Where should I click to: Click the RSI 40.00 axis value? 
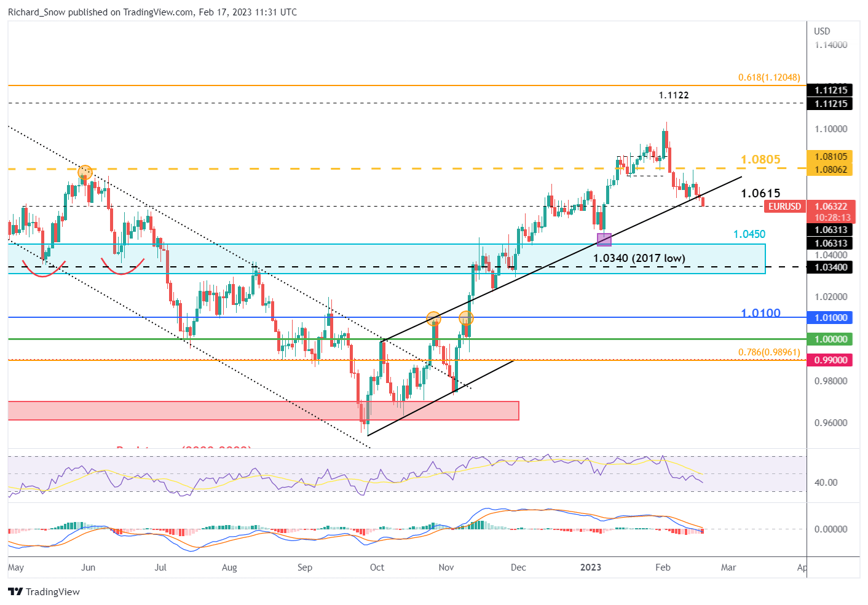826,483
